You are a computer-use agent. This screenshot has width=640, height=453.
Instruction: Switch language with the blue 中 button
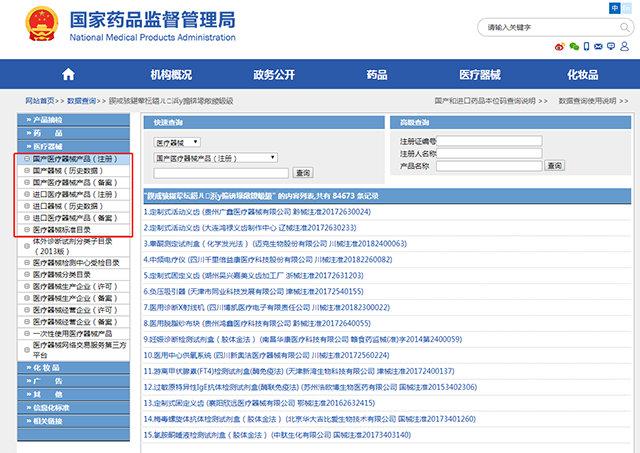tap(614, 8)
